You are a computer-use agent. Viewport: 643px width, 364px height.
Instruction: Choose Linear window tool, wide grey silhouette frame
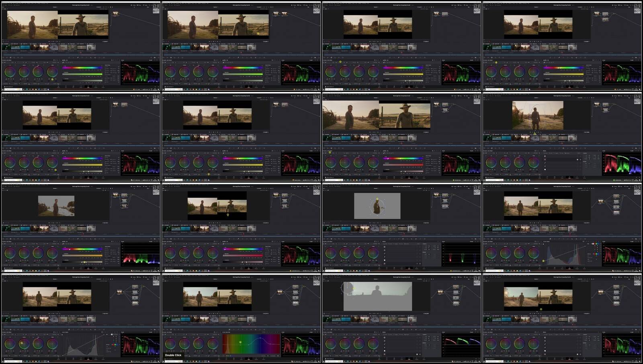pyautogui.click(x=385, y=337)
